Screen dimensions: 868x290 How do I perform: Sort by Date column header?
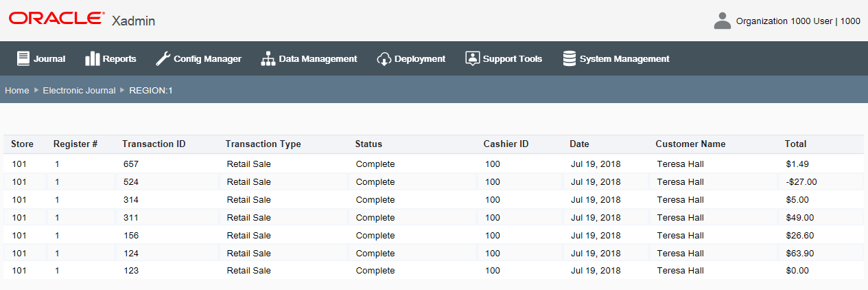(579, 144)
